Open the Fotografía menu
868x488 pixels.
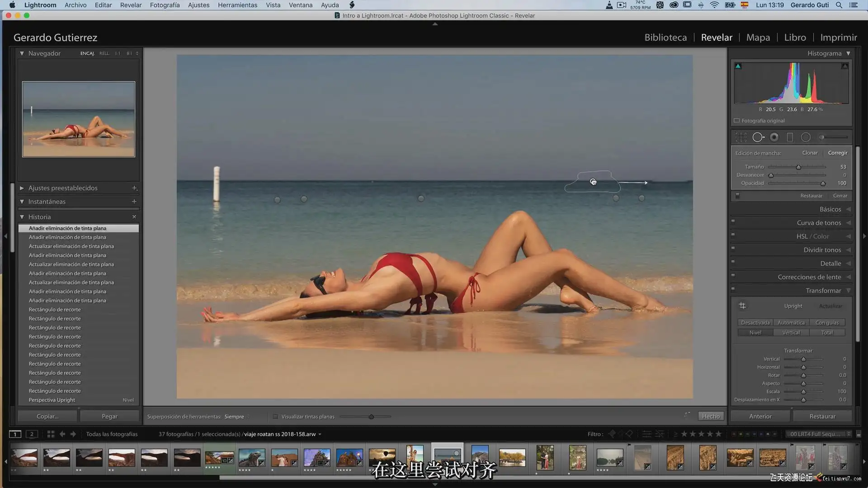tap(165, 5)
